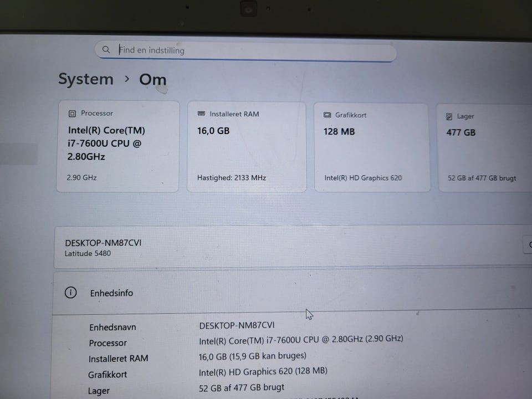Click '16,0 GB (15,9 GB kan bruges)' value
The height and width of the screenshot is (399, 532).
pyautogui.click(x=253, y=356)
